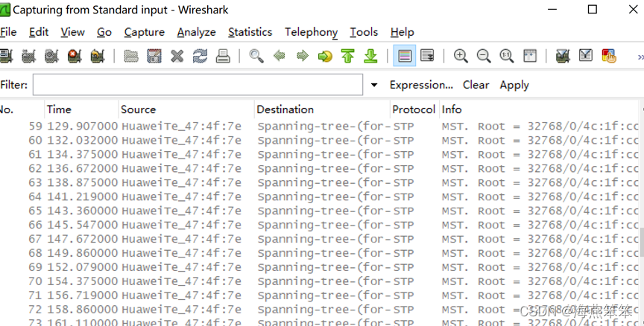Image resolution: width=644 pixels, height=326 pixels.
Task: Open a capture file via folder icon
Action: click(131, 56)
